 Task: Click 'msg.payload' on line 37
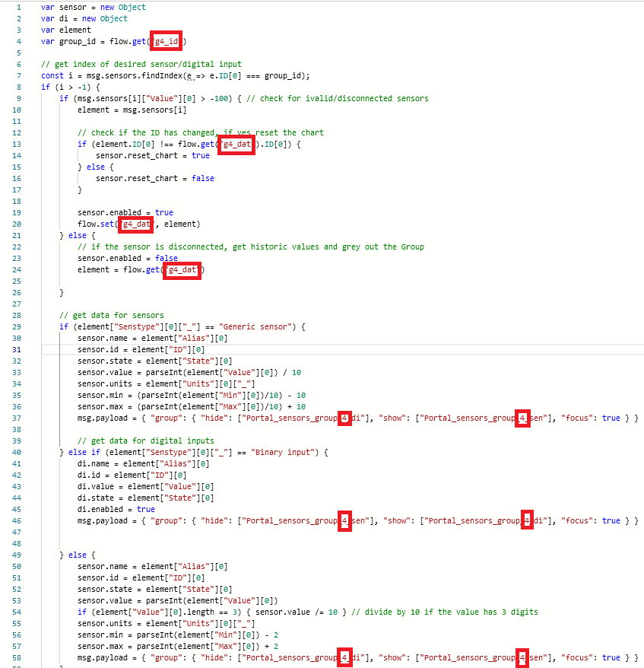(103, 418)
